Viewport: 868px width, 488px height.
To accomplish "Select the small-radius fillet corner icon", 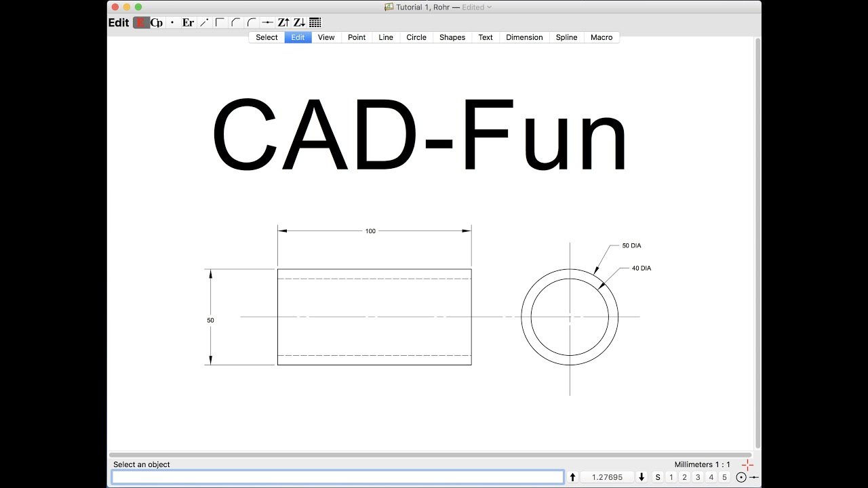I will 235,22.
